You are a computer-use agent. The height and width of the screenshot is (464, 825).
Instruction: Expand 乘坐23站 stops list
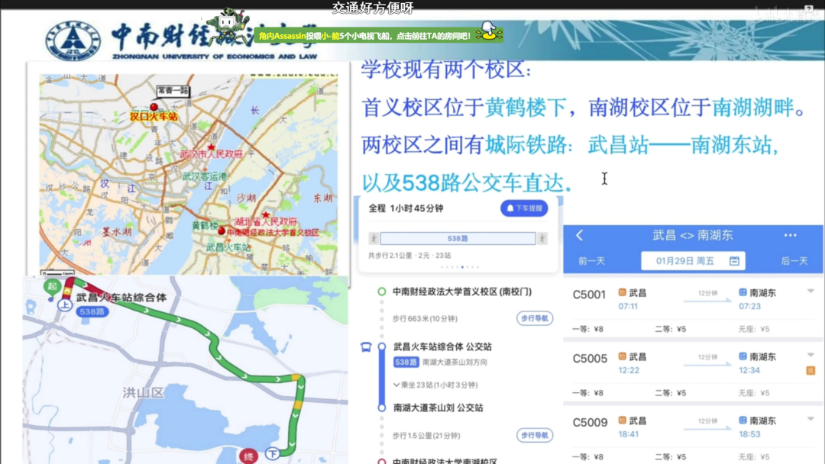(436, 385)
